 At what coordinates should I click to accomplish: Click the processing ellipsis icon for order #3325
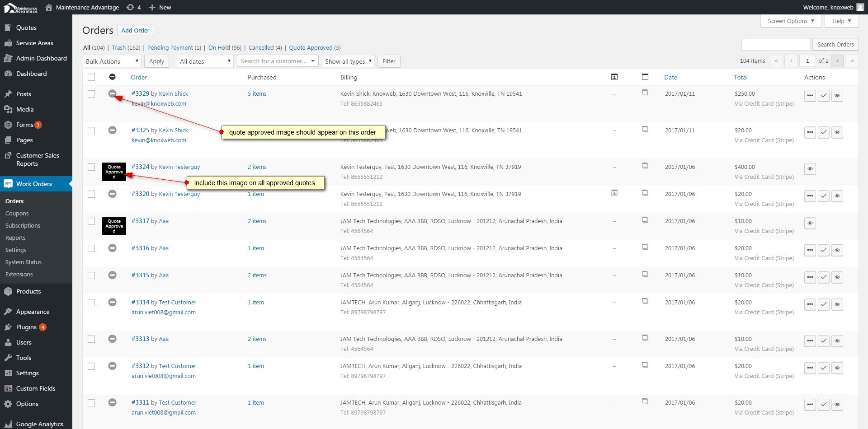click(x=810, y=132)
